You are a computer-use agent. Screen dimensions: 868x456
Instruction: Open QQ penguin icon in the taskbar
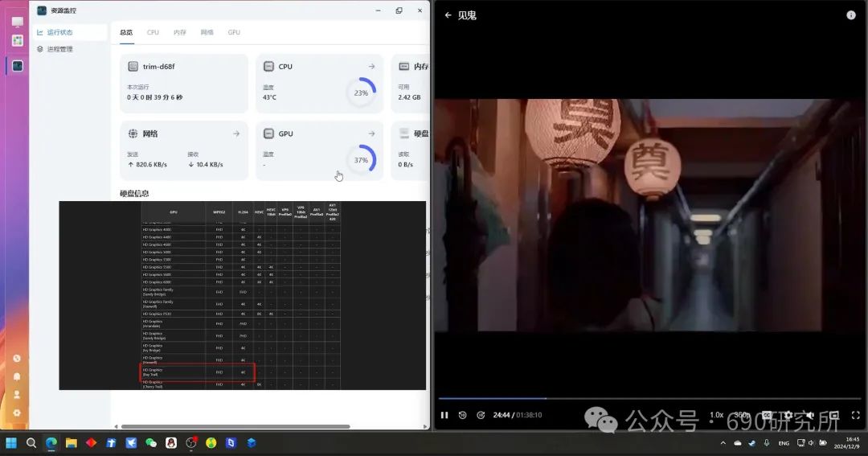point(171,442)
